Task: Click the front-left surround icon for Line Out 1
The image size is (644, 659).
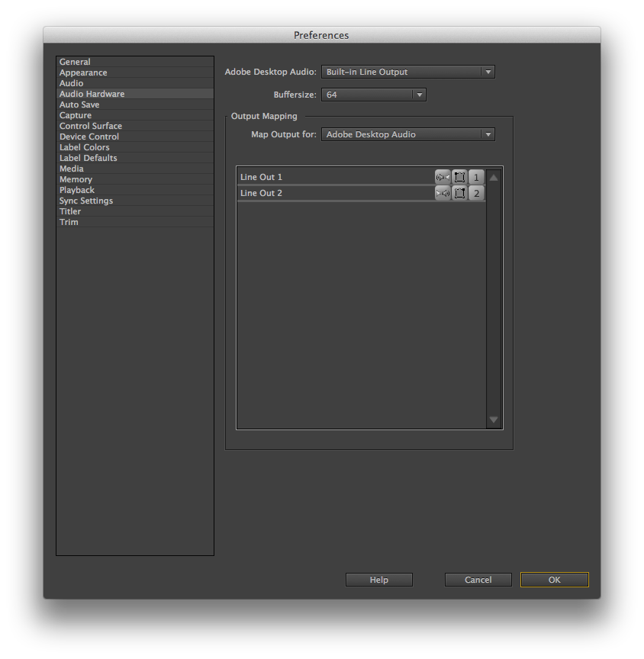Action: click(x=459, y=178)
